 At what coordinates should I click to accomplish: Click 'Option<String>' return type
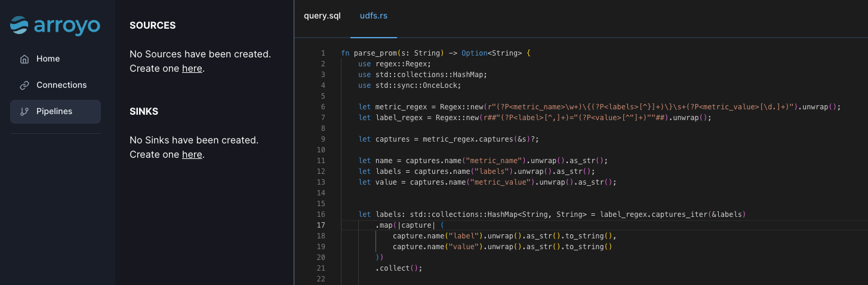(x=491, y=53)
